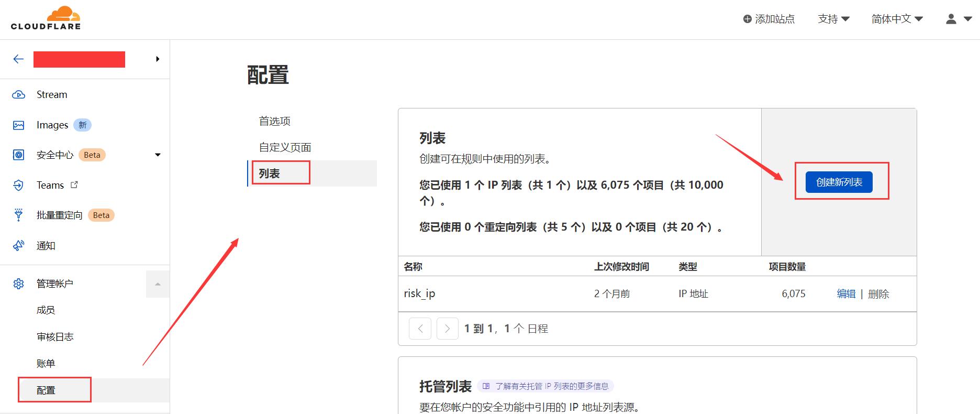Click the 创建新列表 button
This screenshot has width=980, height=414.
click(839, 182)
